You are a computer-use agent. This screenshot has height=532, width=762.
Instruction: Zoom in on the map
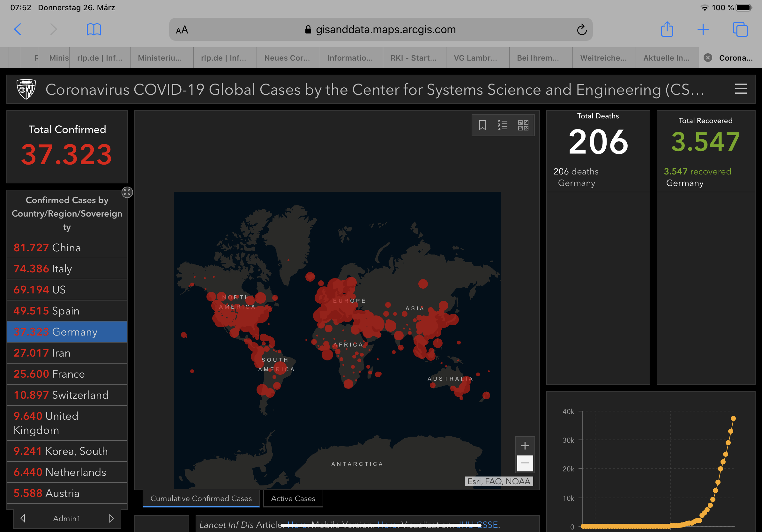[525, 446]
